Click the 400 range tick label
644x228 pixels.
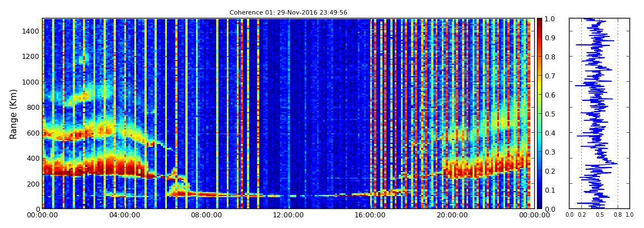[33, 158]
